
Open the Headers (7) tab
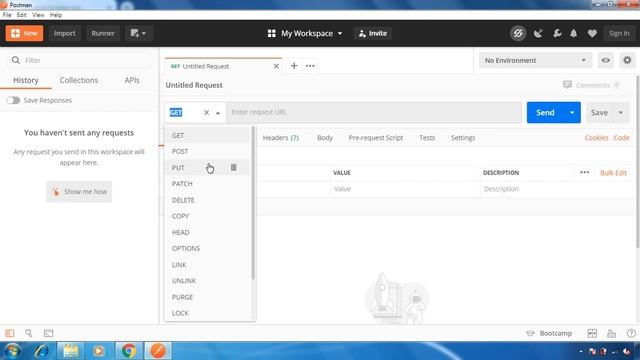(x=280, y=138)
